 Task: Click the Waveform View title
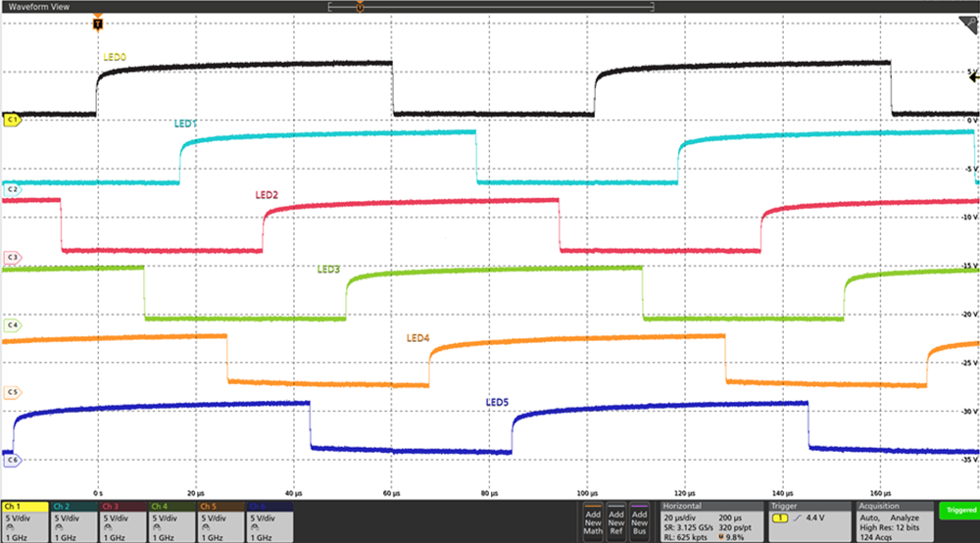point(39,7)
